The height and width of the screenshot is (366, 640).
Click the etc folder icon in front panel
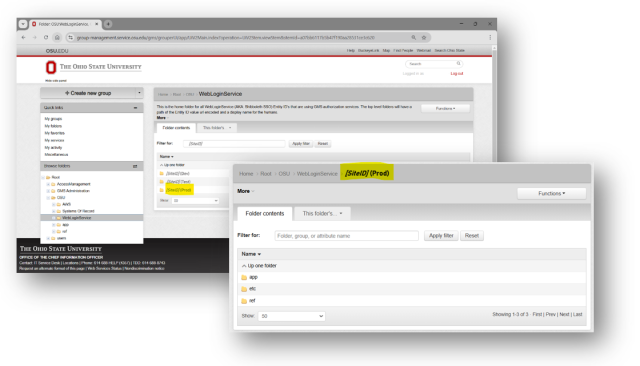pyautogui.click(x=244, y=289)
